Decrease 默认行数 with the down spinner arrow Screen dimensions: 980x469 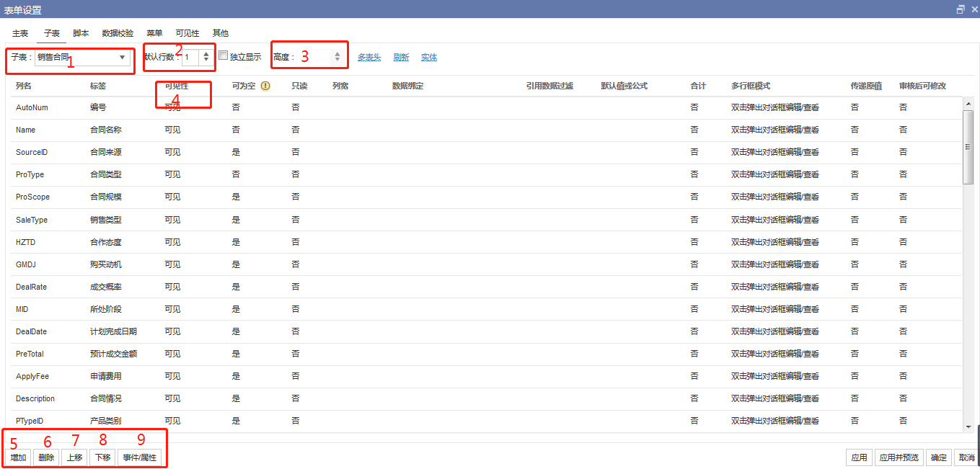206,60
